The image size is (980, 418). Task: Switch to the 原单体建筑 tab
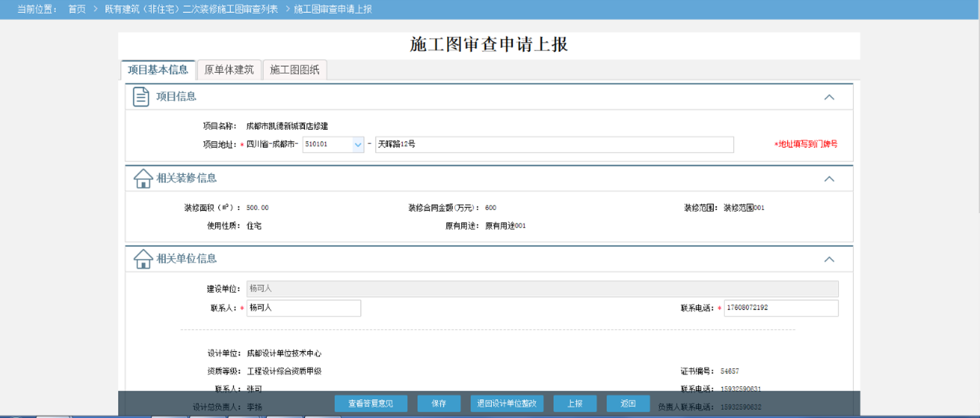(228, 70)
